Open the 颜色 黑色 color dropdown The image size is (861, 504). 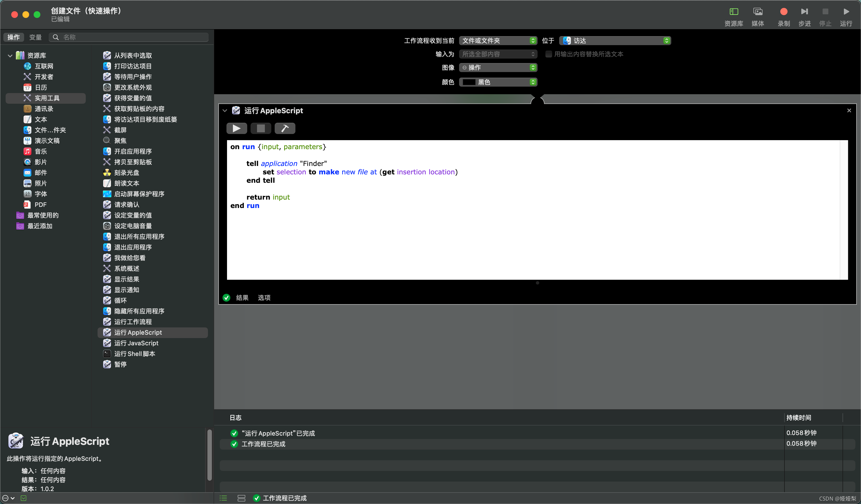[x=498, y=82]
